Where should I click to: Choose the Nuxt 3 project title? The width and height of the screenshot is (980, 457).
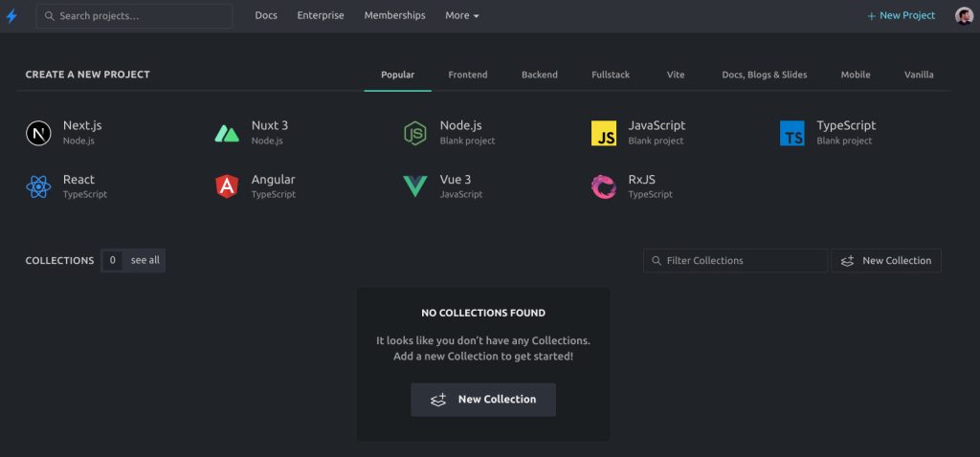(270, 125)
